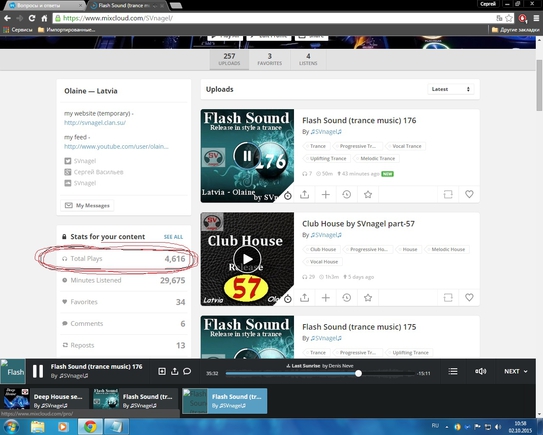The width and height of the screenshot is (543, 435).
Task: Favorite Flash Sound 176 with heart icon
Action: [x=469, y=194]
